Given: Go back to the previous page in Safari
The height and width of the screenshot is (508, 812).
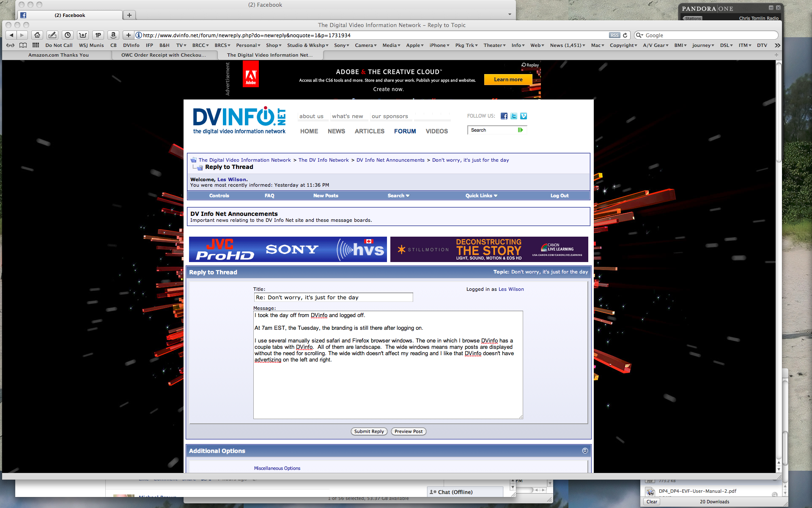Looking at the screenshot, I should (11, 35).
